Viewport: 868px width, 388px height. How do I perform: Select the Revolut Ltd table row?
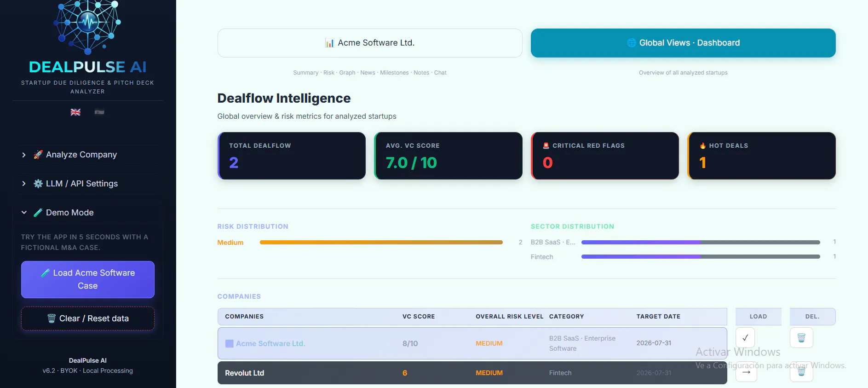click(472, 373)
